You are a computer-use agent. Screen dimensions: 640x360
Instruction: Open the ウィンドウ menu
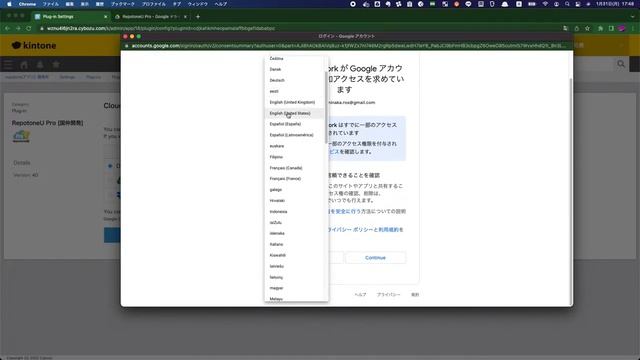(x=198, y=4)
